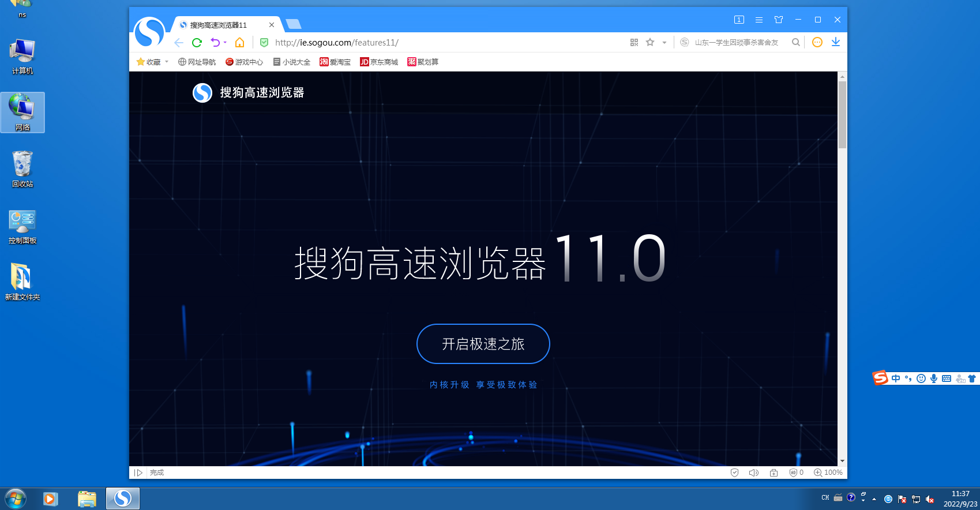Screen dimensions: 980x510
Task: Go to the home page icon
Action: click(x=239, y=42)
